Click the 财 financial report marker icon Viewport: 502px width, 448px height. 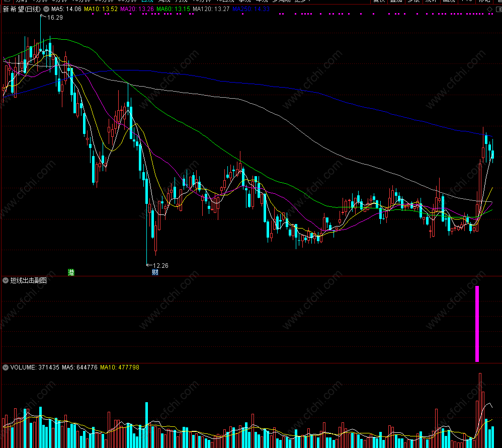pos(155,272)
